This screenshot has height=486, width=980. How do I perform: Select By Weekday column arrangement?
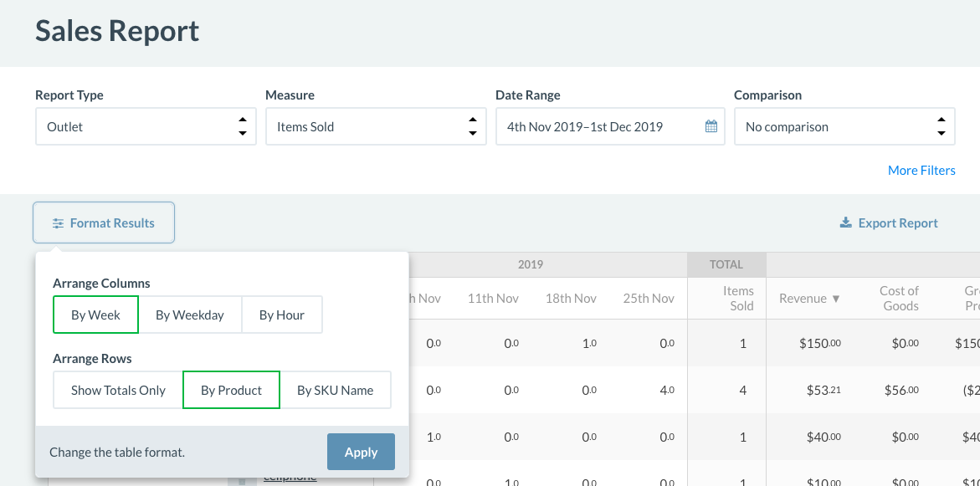click(190, 315)
